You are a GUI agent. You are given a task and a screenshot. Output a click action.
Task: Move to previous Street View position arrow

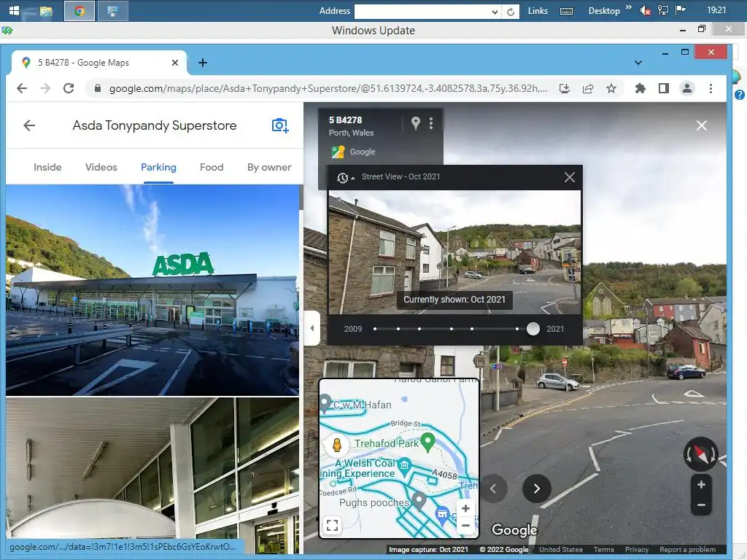(494, 489)
